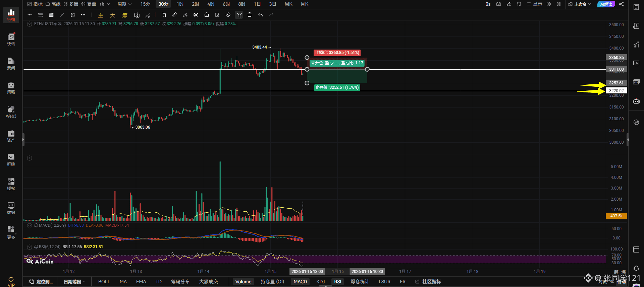This screenshot has width=644, height=287.
Task: Open the 更多 more sidebar icon
Action: (x=11, y=232)
